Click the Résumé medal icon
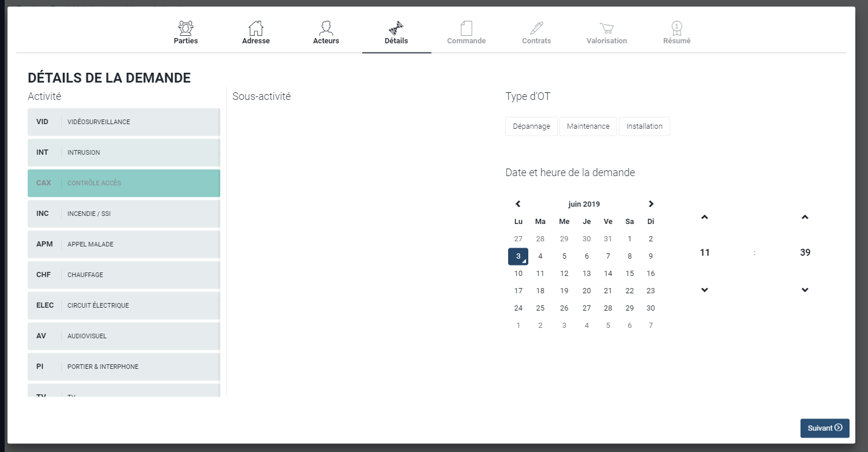The width and height of the screenshot is (868, 452). point(677,28)
